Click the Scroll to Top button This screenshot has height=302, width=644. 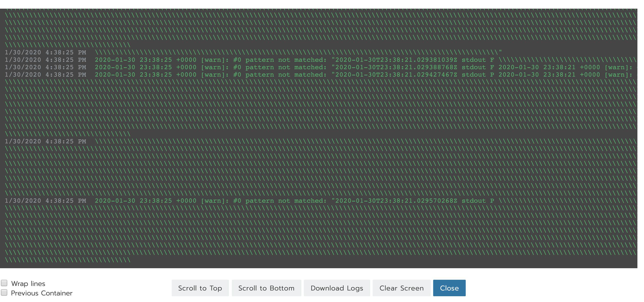click(x=200, y=288)
